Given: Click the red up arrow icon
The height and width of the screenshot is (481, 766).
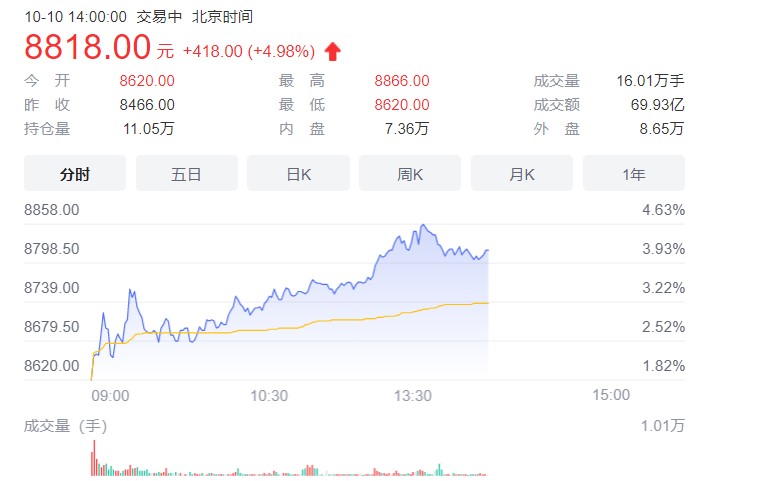Looking at the screenshot, I should (x=333, y=51).
